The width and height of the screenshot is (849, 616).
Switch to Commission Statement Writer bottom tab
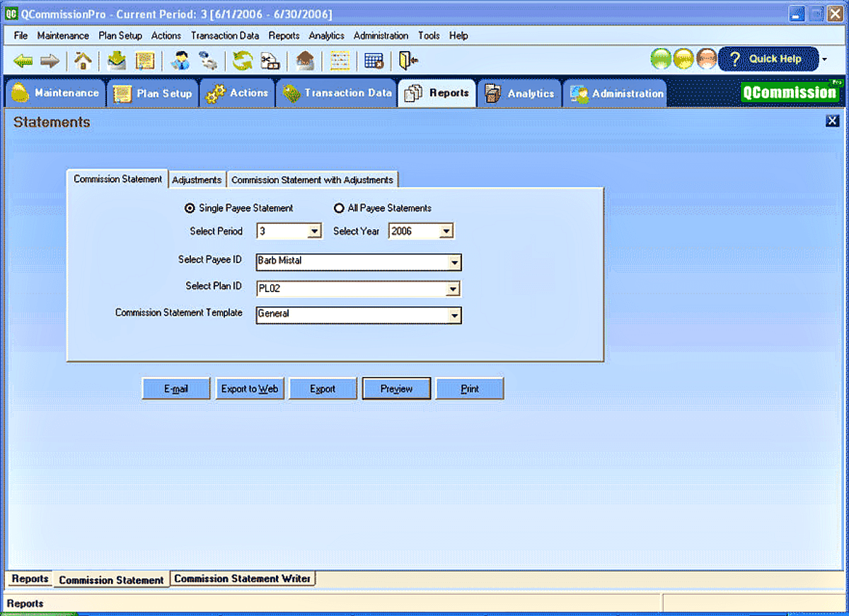coord(243,579)
